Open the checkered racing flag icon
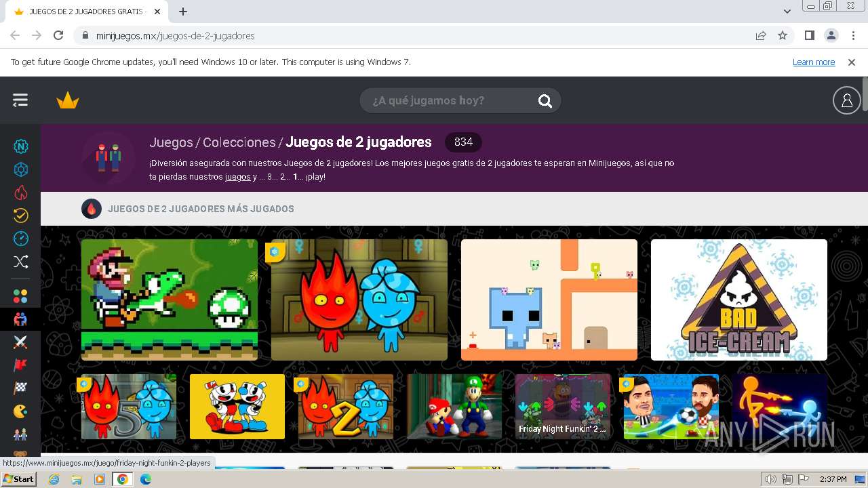This screenshot has width=868, height=488. point(21,388)
